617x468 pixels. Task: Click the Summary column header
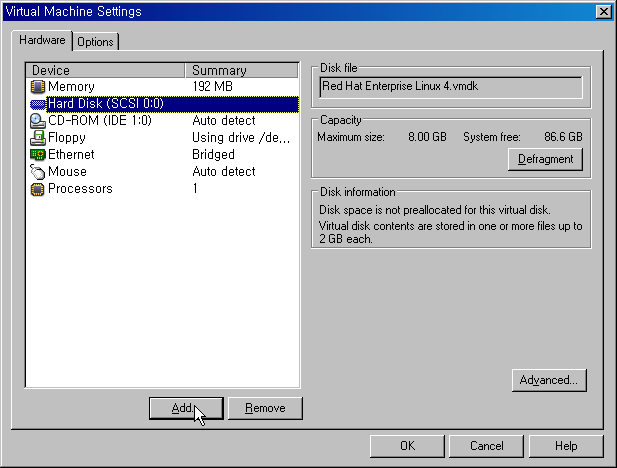click(242, 70)
